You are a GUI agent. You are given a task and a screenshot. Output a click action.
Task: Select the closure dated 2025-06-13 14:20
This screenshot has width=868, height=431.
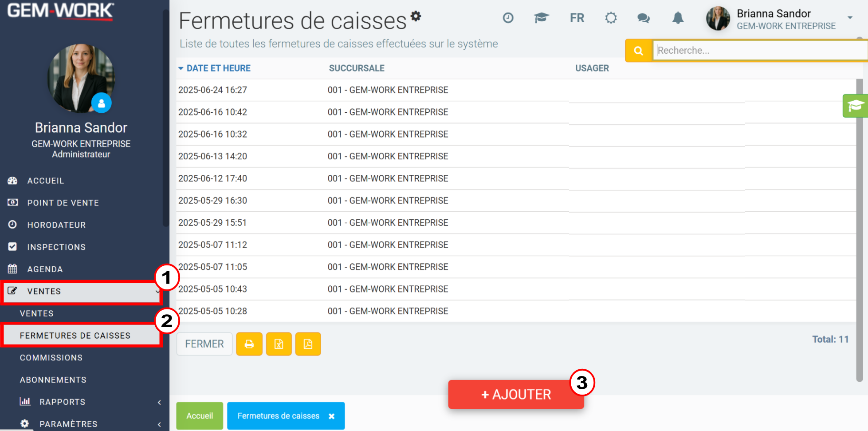coord(516,157)
